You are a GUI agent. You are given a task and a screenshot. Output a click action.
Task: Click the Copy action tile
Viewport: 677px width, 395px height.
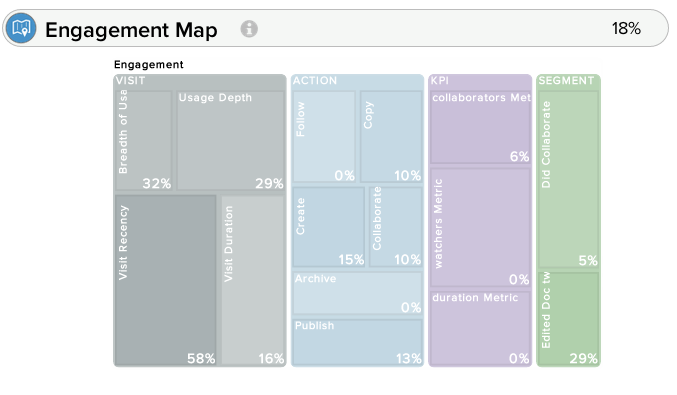[x=391, y=136]
